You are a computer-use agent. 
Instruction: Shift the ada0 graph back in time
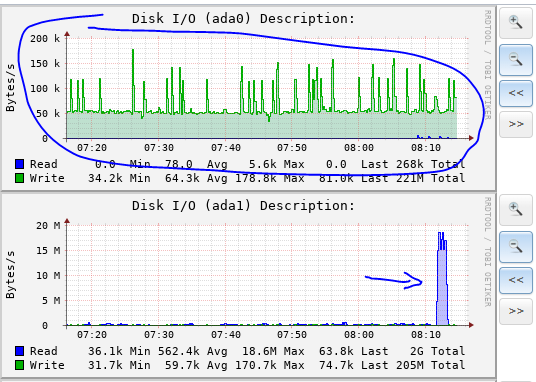pyautogui.click(x=515, y=93)
